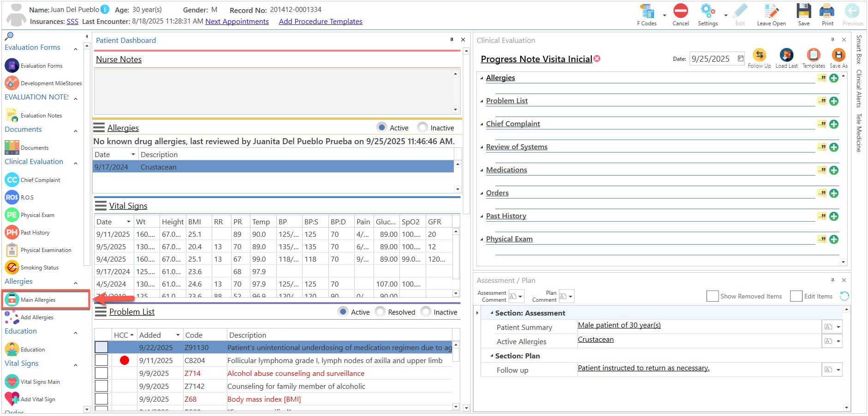The width and height of the screenshot is (868, 416).
Task: Enable the Edit Items checkbox
Action: [x=796, y=296]
